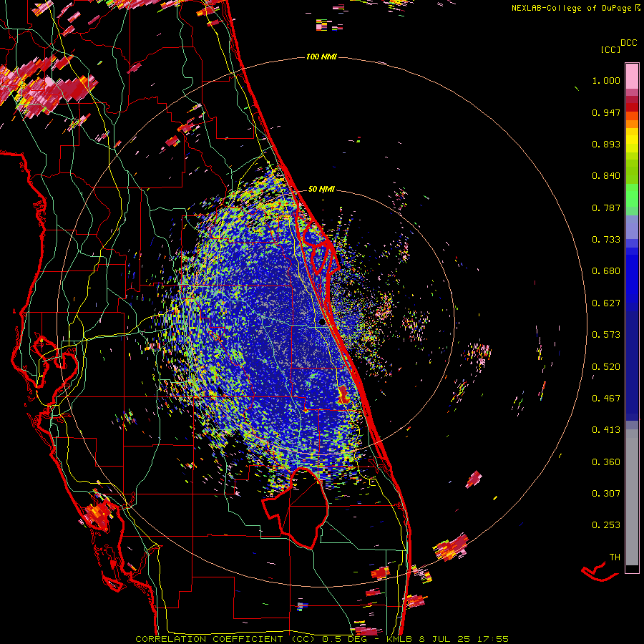
Task: Click the 1.000 color scale value
Action: pos(606,80)
